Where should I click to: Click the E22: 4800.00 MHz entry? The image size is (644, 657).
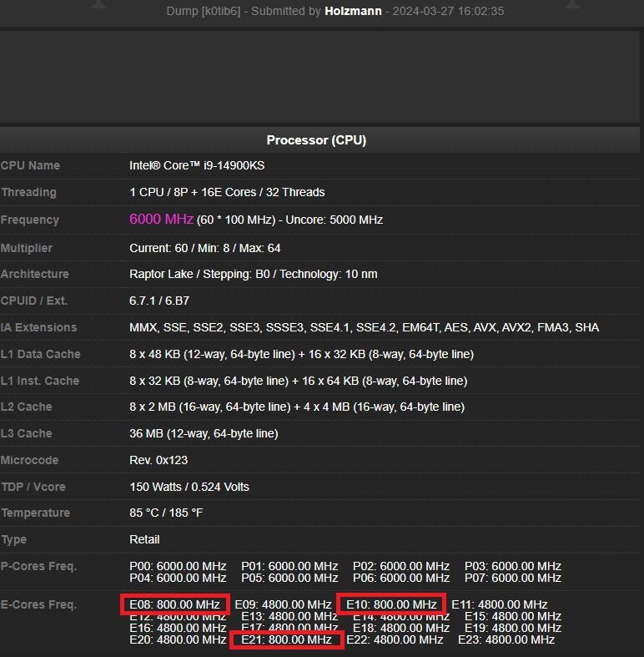click(x=395, y=639)
